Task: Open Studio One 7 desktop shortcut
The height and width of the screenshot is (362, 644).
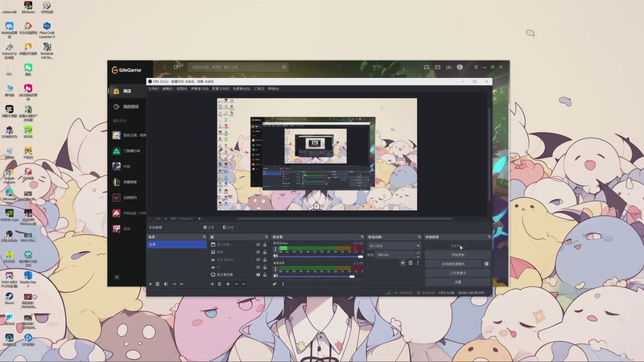Action: click(28, 278)
